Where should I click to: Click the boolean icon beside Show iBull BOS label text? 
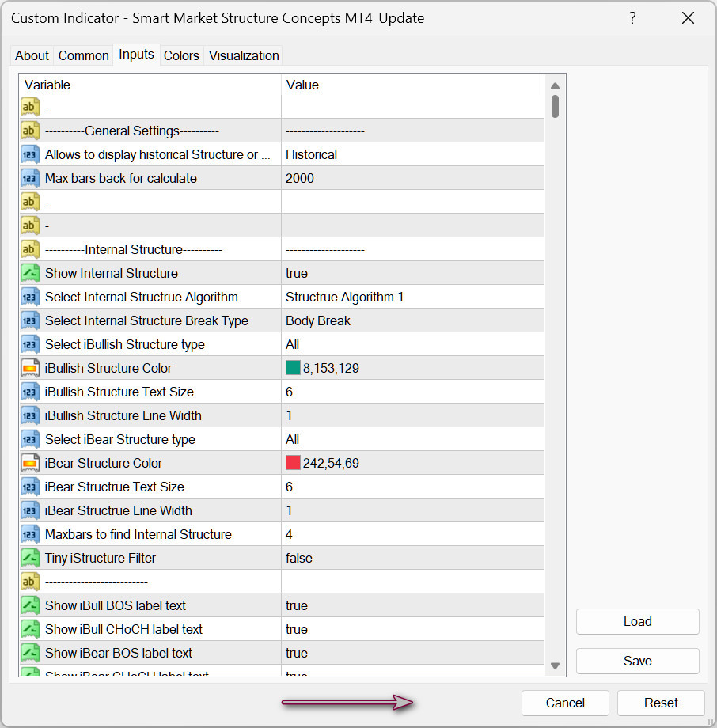pyautogui.click(x=30, y=605)
